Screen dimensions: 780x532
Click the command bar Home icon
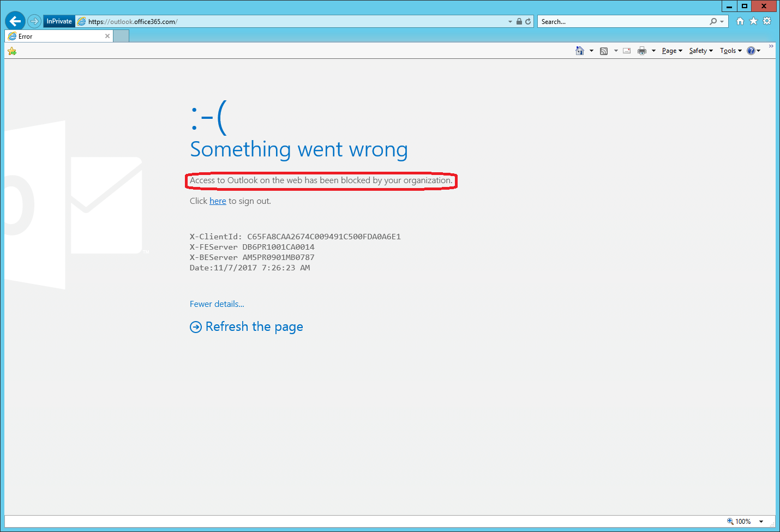[580, 51]
